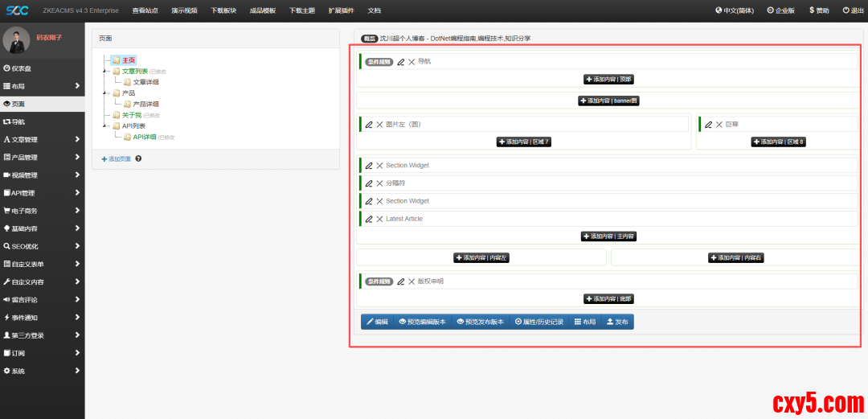Open 扩展插件 in top menu
The image size is (868, 419).
(342, 10)
